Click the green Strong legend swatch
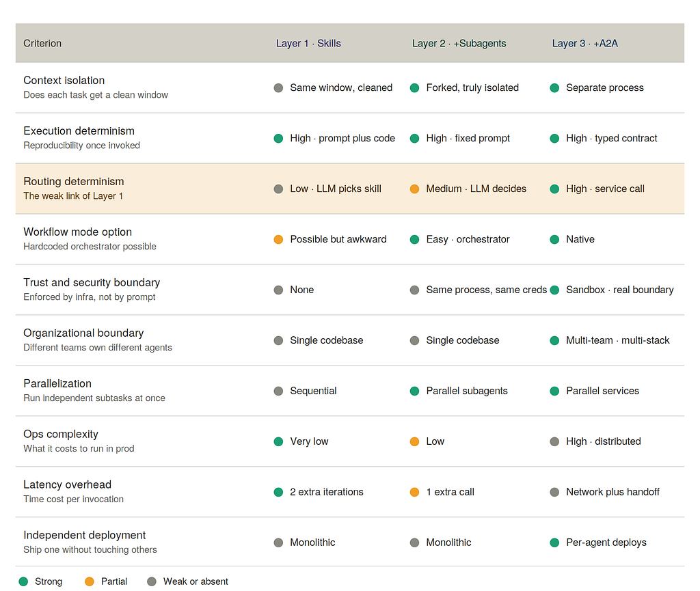The width and height of the screenshot is (700, 591). coord(24,581)
